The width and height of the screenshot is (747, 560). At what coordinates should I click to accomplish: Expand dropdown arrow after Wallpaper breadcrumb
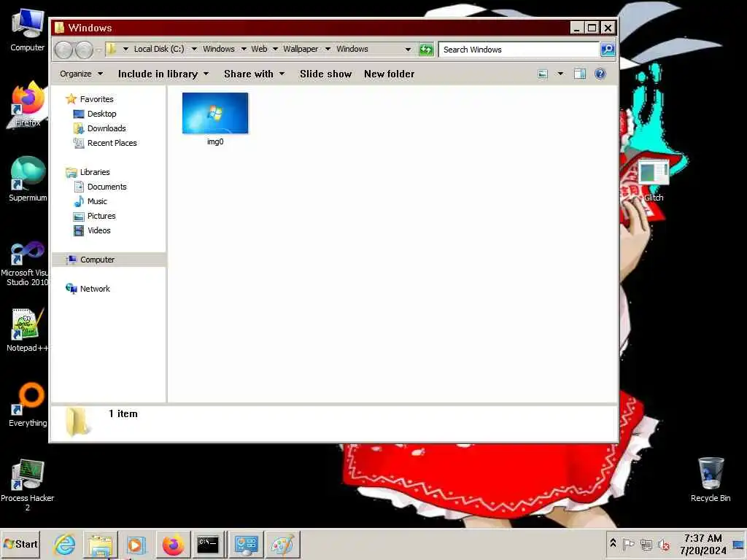(328, 49)
